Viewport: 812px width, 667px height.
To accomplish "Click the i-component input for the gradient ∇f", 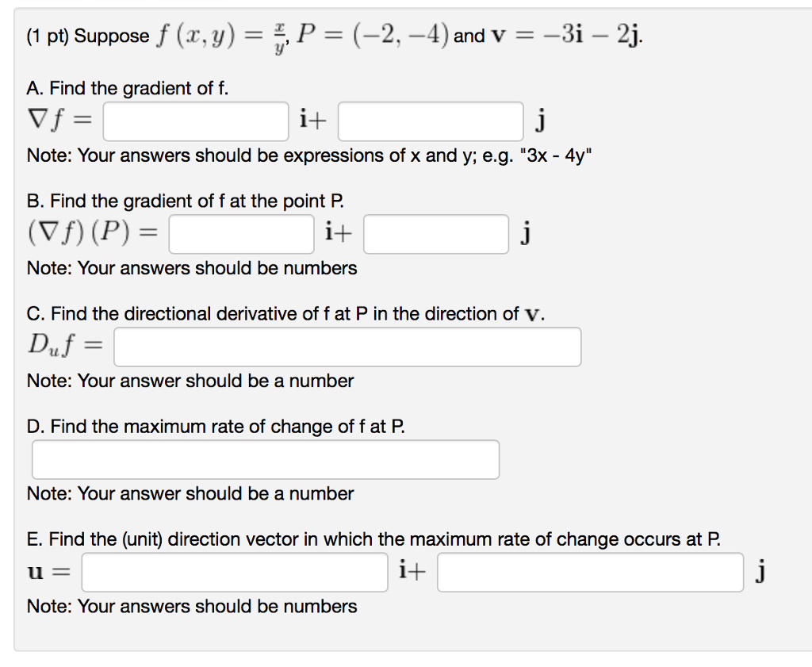I will coord(195,121).
